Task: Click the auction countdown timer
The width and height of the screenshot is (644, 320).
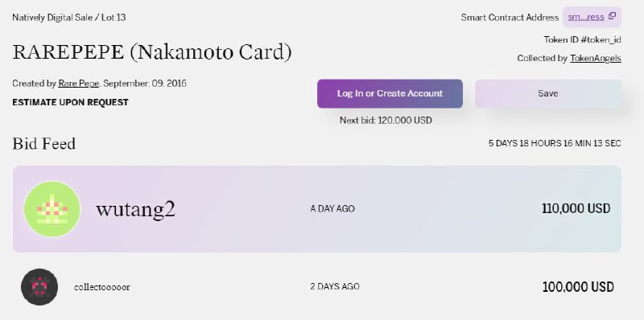Action: click(555, 144)
